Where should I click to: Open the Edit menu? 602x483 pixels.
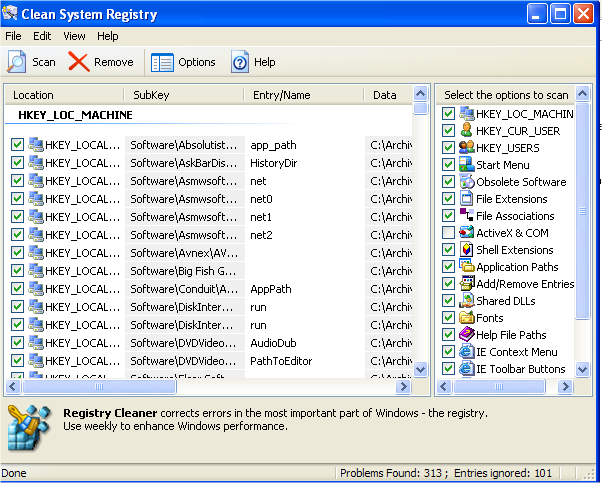point(42,36)
